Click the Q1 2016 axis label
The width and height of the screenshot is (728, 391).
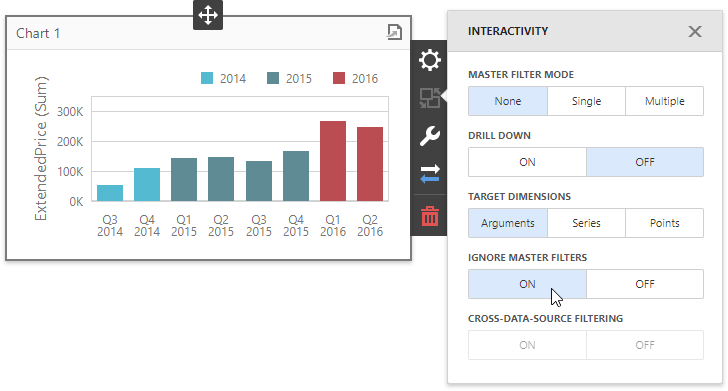(x=333, y=226)
